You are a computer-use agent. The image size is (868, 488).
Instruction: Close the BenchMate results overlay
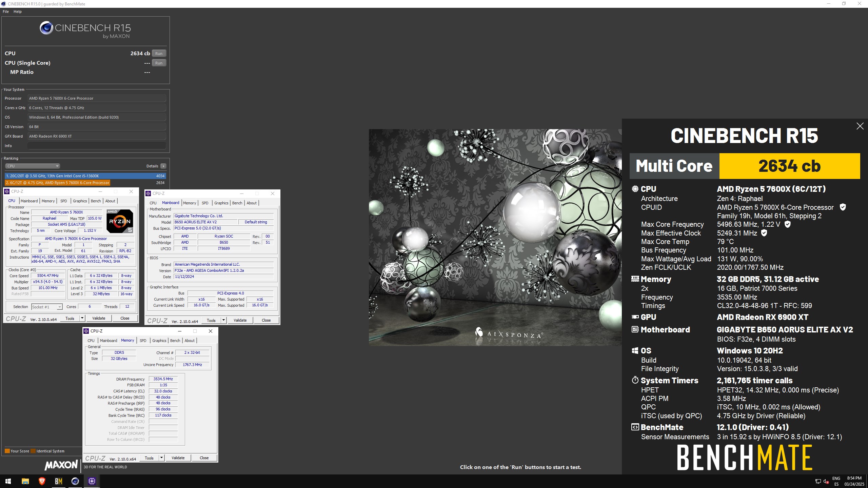pyautogui.click(x=860, y=126)
